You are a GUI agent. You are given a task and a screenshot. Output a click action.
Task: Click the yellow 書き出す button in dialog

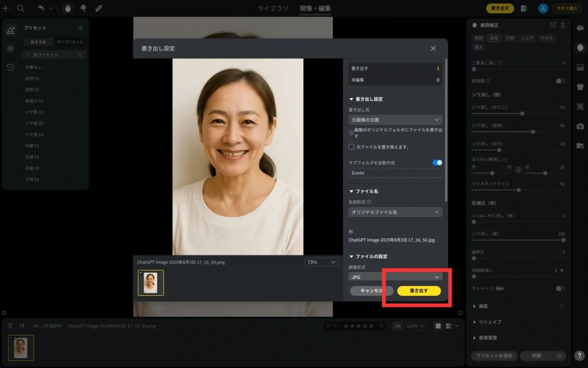click(419, 290)
